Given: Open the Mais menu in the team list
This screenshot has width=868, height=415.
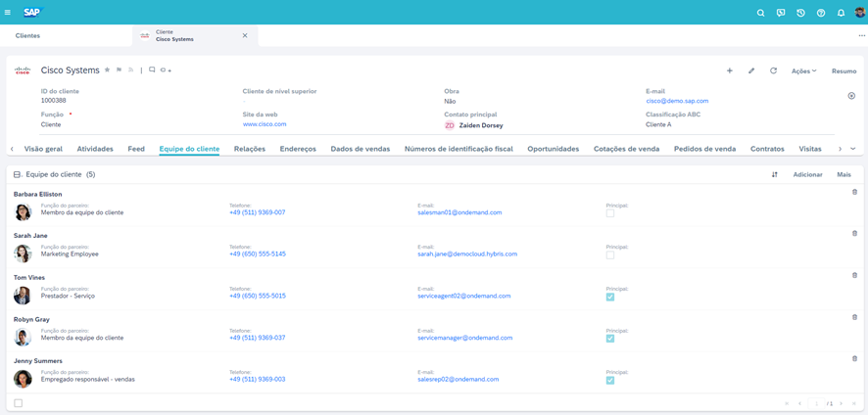Looking at the screenshot, I should tap(844, 174).
